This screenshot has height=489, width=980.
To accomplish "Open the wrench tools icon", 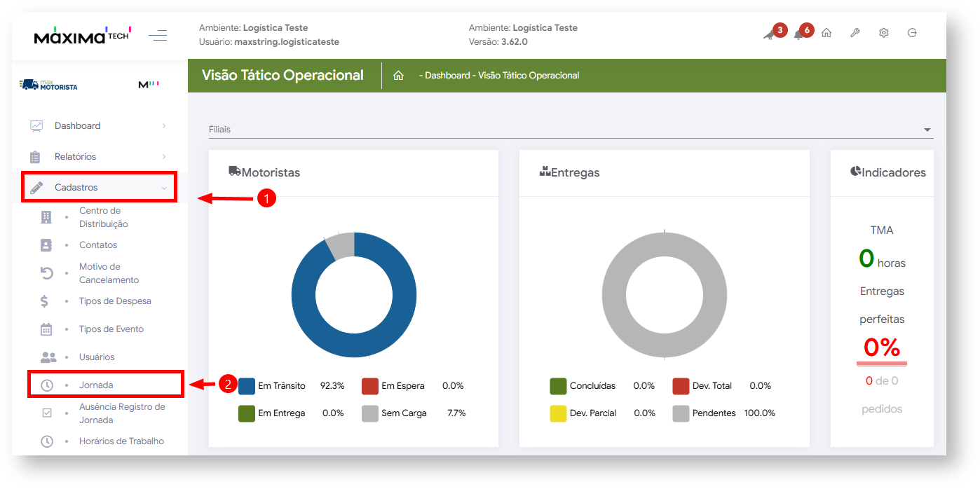I will (x=855, y=33).
